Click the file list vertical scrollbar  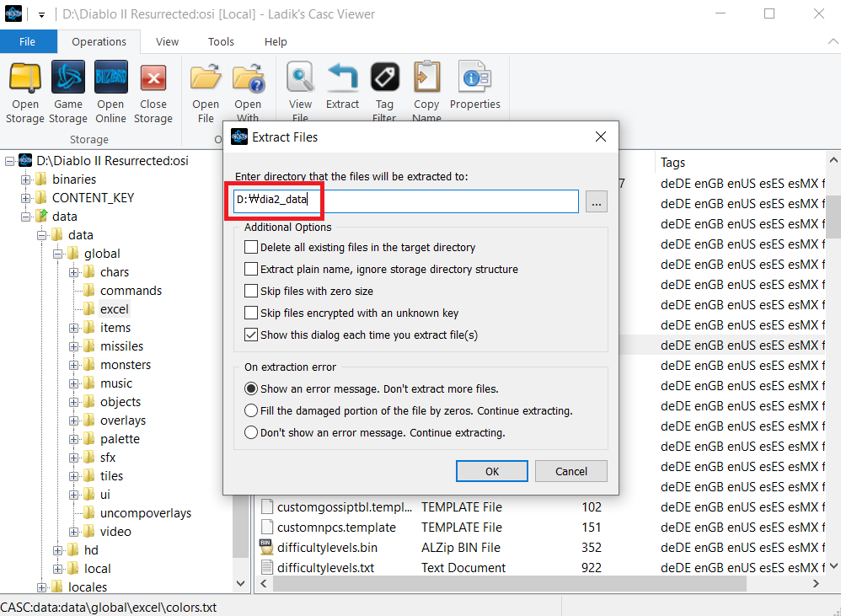(x=833, y=217)
